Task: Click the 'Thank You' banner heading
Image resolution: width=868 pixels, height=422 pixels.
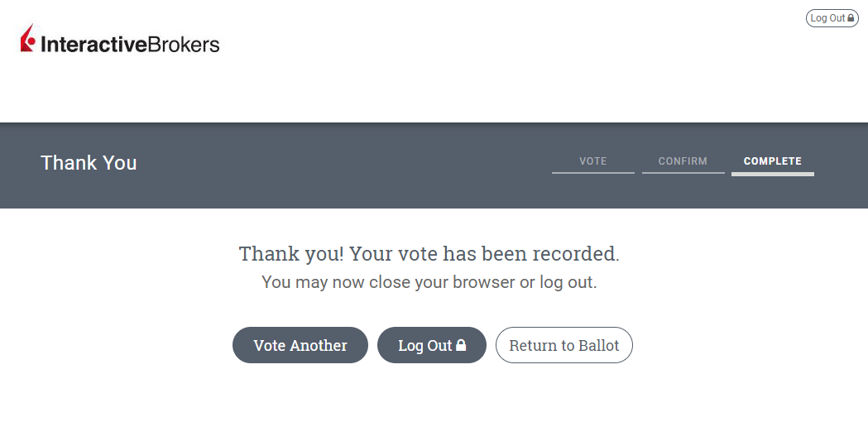Action: [x=89, y=163]
